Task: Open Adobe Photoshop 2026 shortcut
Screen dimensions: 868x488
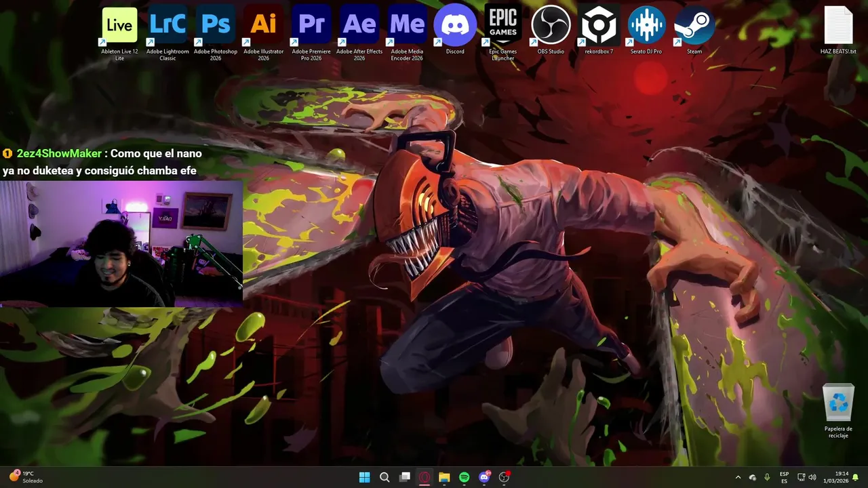Action: (216, 33)
